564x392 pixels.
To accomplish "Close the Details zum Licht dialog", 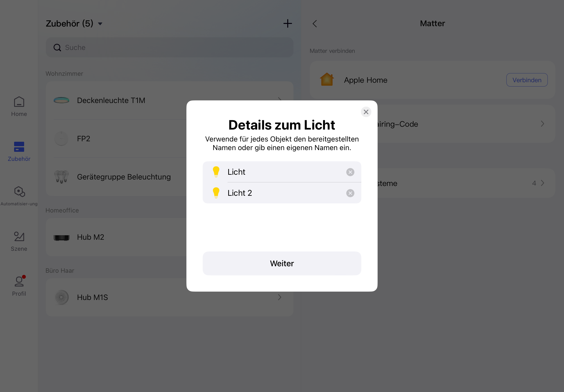I will coord(366,112).
